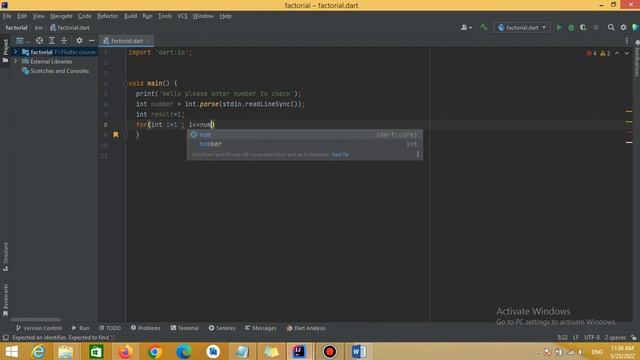Hide the Project panel with minus icon
640x360 pixels.
(91, 41)
